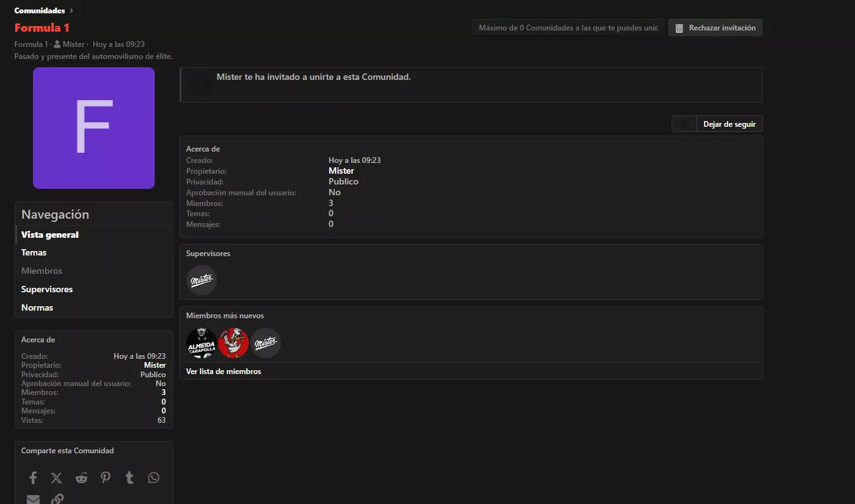855x504 pixels.
Task: Open Mister's avatar in Miembros más nuevos
Action: click(266, 343)
